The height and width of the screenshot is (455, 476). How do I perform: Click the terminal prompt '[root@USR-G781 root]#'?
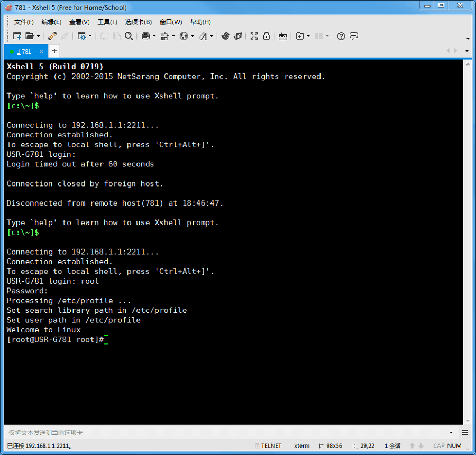tap(55, 339)
